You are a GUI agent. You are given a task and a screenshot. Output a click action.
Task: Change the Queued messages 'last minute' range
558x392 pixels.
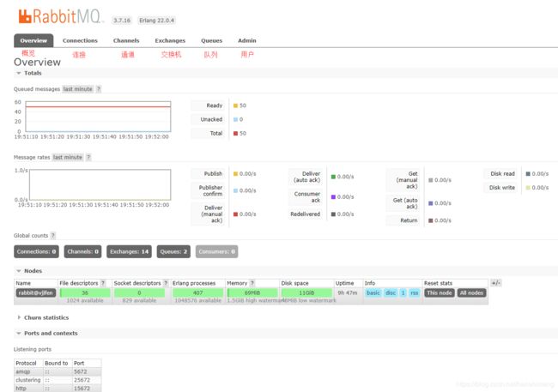pyautogui.click(x=77, y=89)
